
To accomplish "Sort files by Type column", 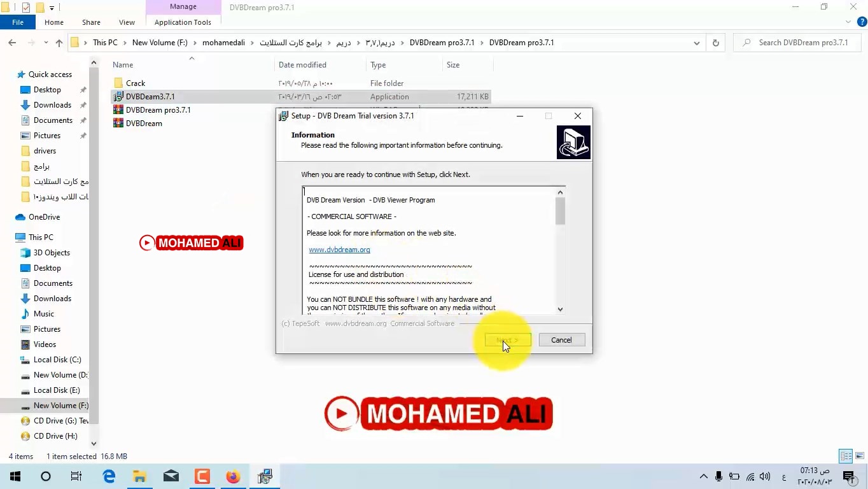I will 405,65.
